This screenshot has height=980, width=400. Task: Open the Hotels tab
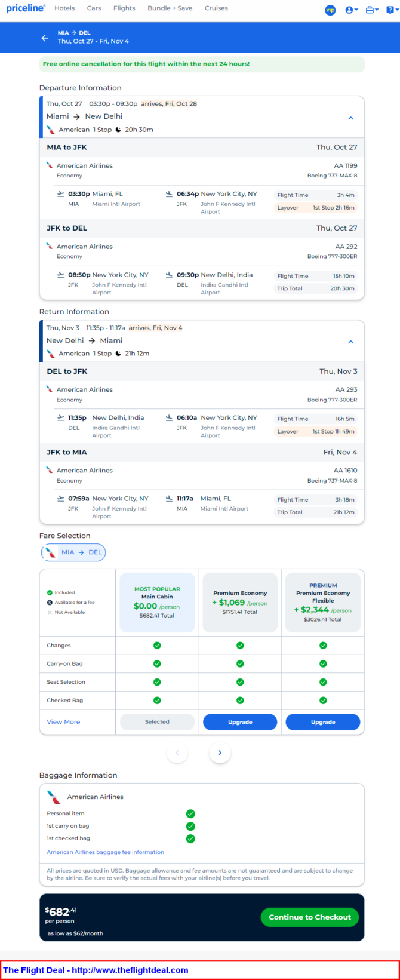click(x=64, y=8)
